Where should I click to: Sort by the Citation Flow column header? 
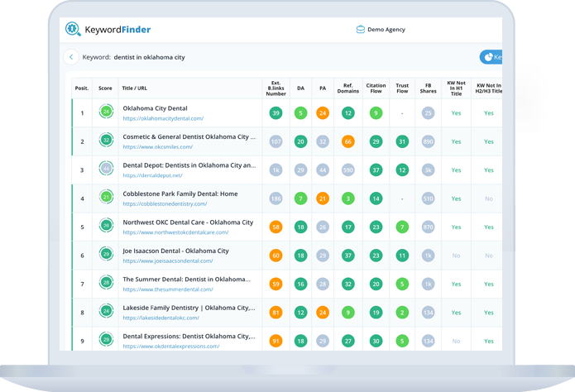tap(376, 87)
